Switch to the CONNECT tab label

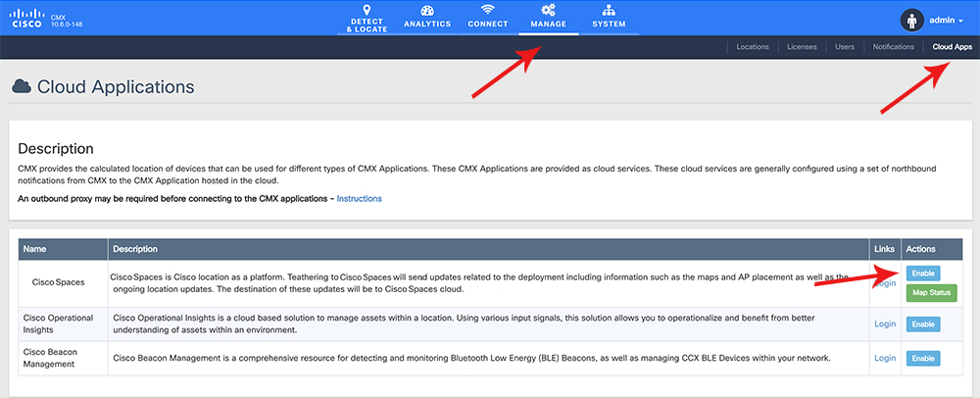point(487,24)
